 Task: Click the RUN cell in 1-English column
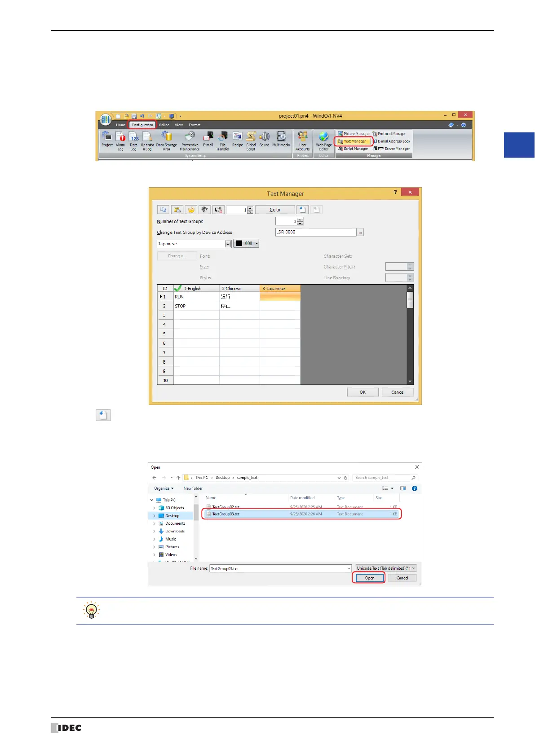[196, 297]
